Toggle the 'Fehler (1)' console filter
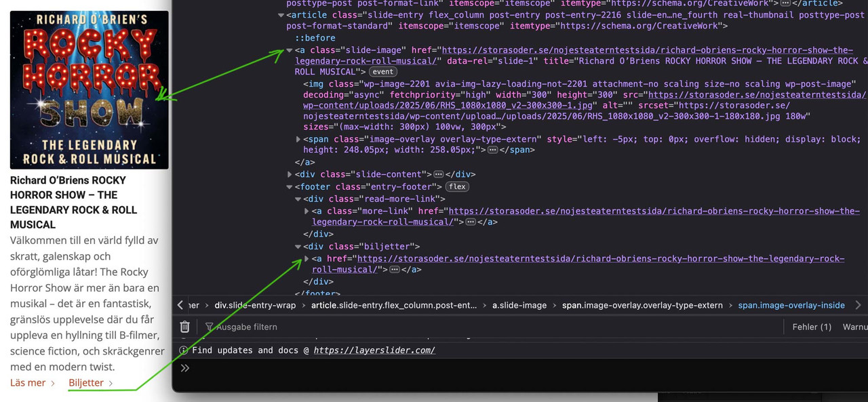Viewport: 868px width, 402px height. [x=812, y=327]
